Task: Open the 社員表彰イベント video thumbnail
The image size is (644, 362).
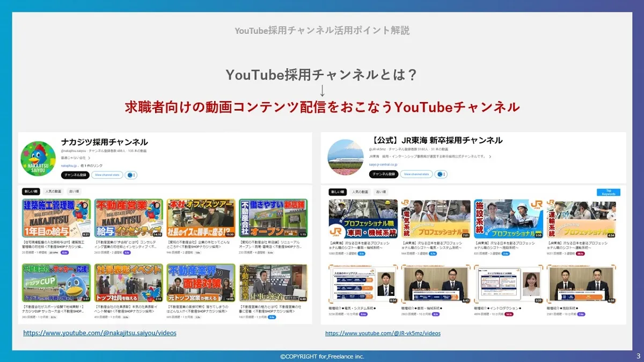Action: coord(129,283)
